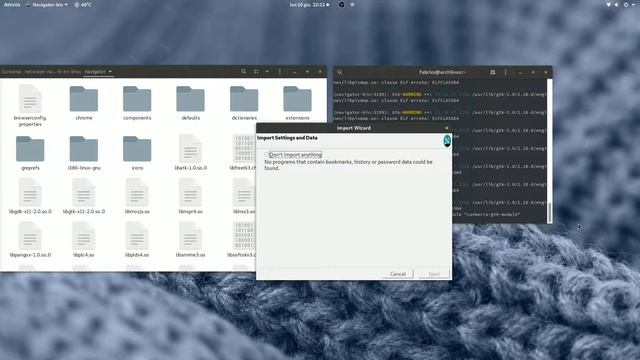Screen dimensions: 640x360
Task: Click the 'Import Settings and Data' heading
Action: pyautogui.click(x=287, y=138)
